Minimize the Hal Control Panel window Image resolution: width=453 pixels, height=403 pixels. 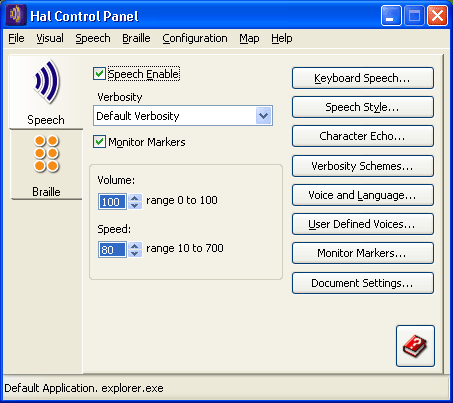391,15
